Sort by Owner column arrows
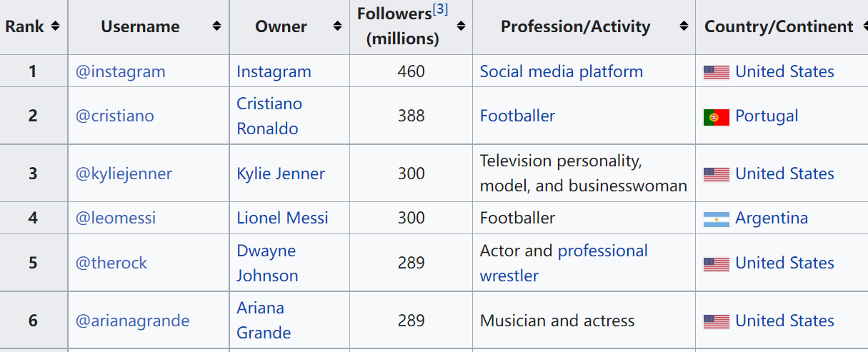This screenshot has height=352, width=868. pos(337,26)
